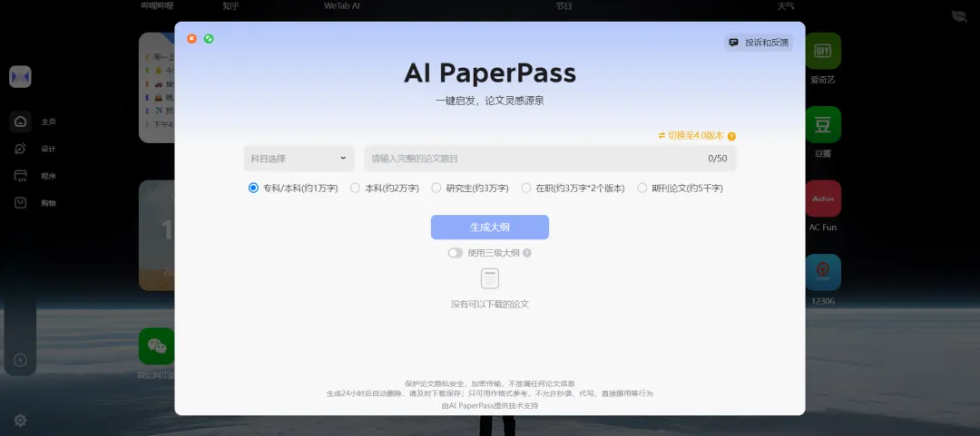Open the 豆瓣 app icon
The image size is (980, 436).
coord(822,124)
